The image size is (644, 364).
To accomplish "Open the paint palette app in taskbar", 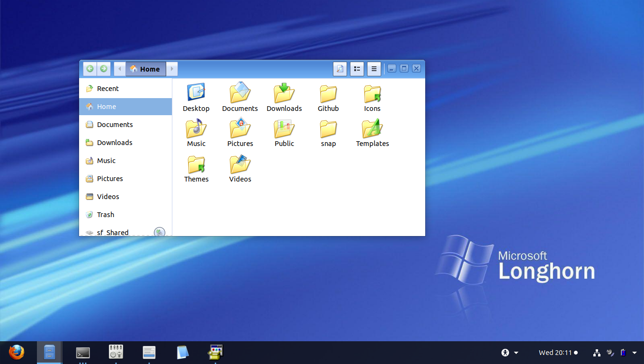I will tap(215, 352).
